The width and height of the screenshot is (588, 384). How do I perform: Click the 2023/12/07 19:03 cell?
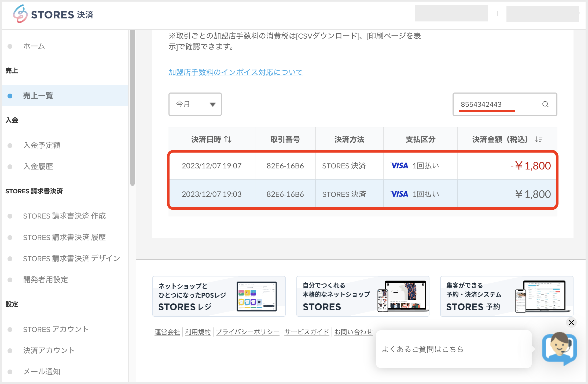212,194
